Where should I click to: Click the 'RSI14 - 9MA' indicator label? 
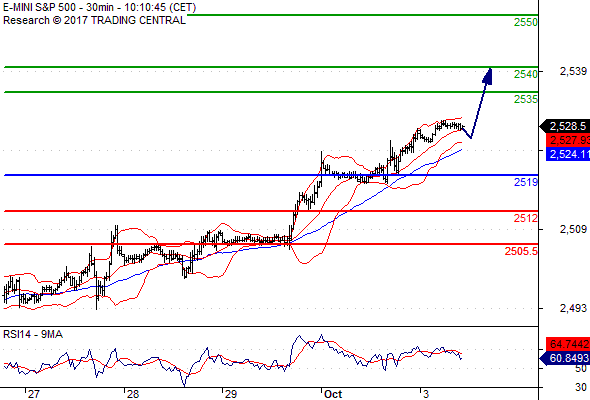coord(33,334)
